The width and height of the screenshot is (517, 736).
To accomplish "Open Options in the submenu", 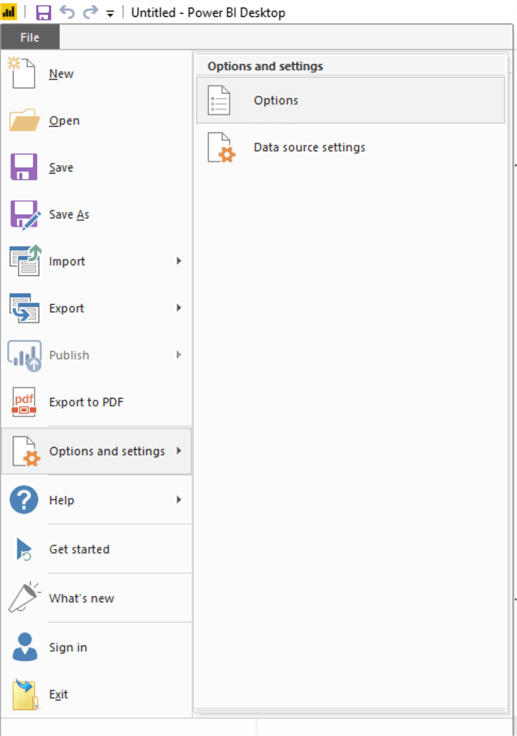I will tap(350, 100).
